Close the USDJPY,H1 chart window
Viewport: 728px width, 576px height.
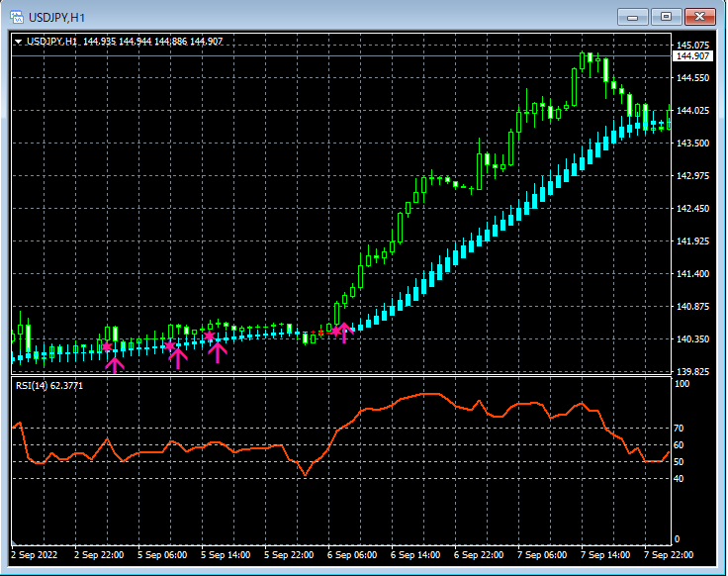(x=699, y=17)
